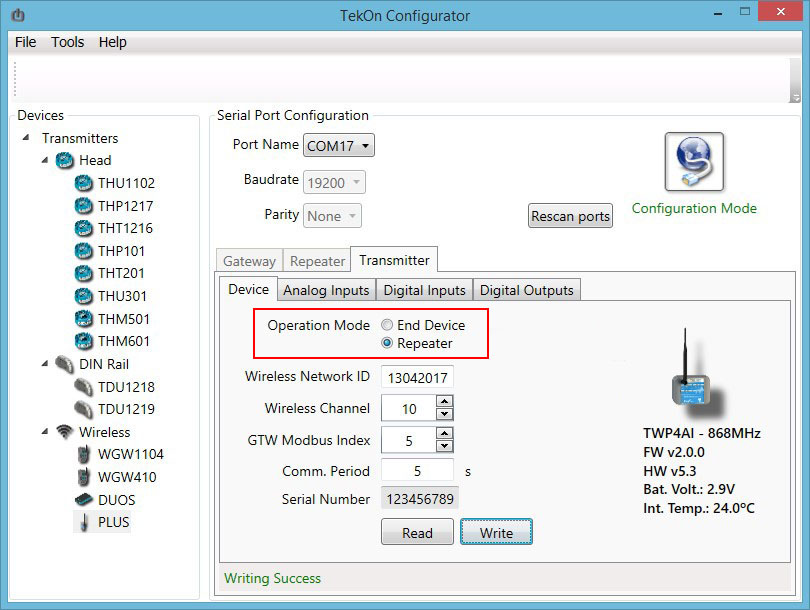The width and height of the screenshot is (810, 610).
Task: Click the Wireless category wifi icon
Action: click(65, 431)
